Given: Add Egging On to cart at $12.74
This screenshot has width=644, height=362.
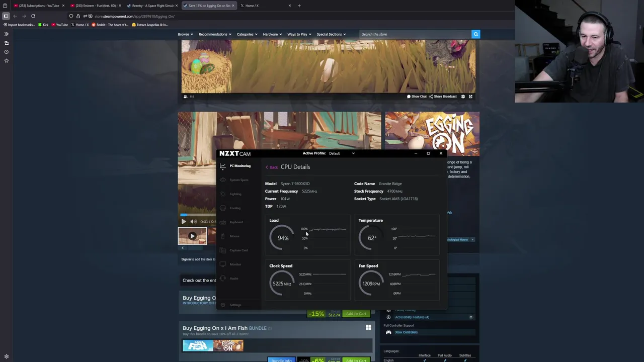Looking at the screenshot, I should coord(356,314).
